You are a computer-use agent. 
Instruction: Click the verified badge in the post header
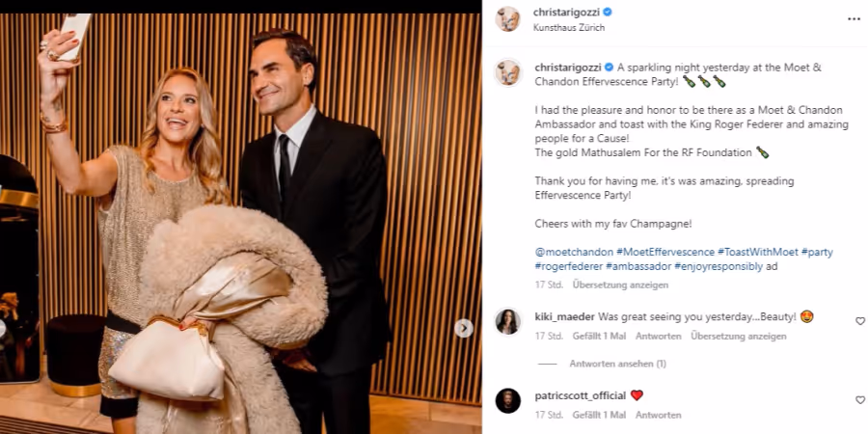[607, 13]
